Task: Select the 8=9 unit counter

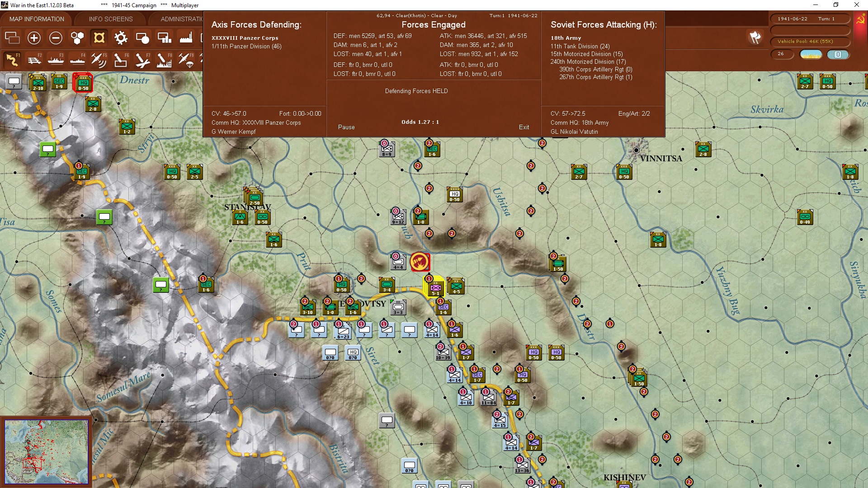Action: pyautogui.click(x=387, y=149)
